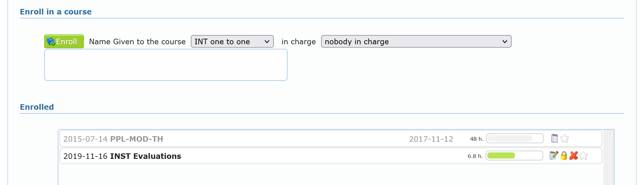Star the PPL-MOD-TH course as favorite
Screen dimensions: 644x185
tap(564, 139)
